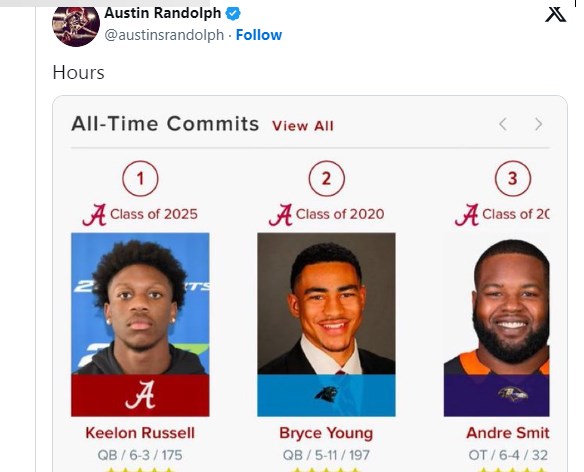This screenshot has width=584, height=472.
Task: Click Alabama logo banner under Keelon Russell
Action: 140,395
